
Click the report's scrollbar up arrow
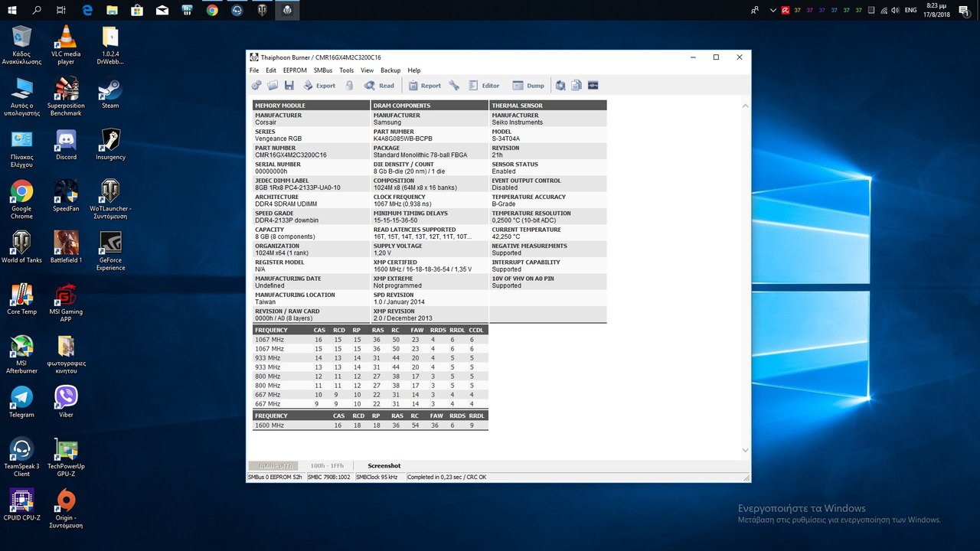[x=746, y=105]
